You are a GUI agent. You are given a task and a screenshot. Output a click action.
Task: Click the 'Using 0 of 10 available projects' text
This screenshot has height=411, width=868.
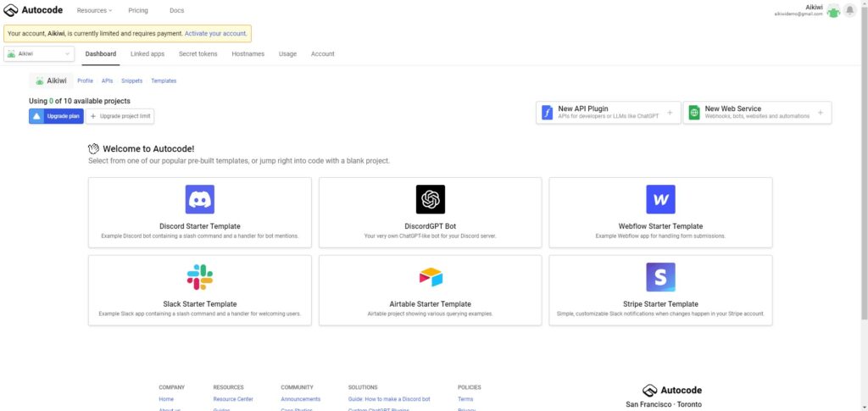[80, 101]
